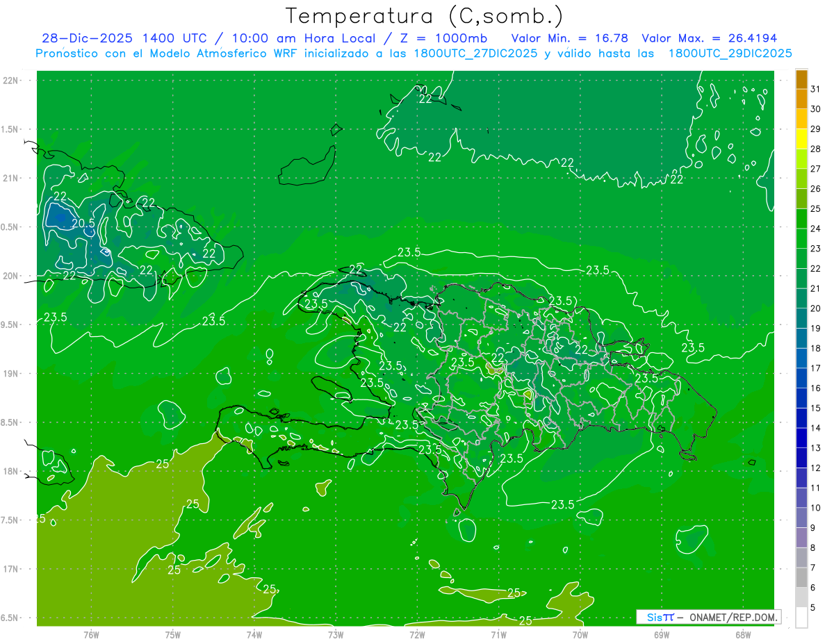The width and height of the screenshot is (834, 644).
Task: Click the 'Temperatura (C,somb.)' chart title
Action: coord(424,16)
